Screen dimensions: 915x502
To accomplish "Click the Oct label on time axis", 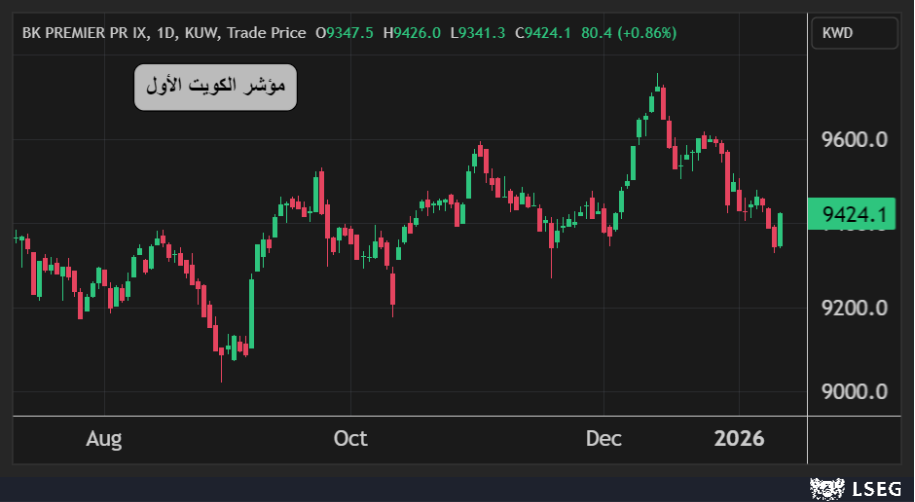I will tap(350, 438).
